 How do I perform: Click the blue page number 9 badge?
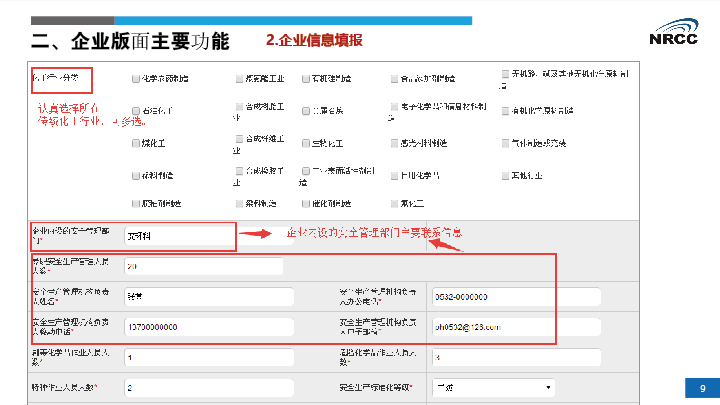703,389
